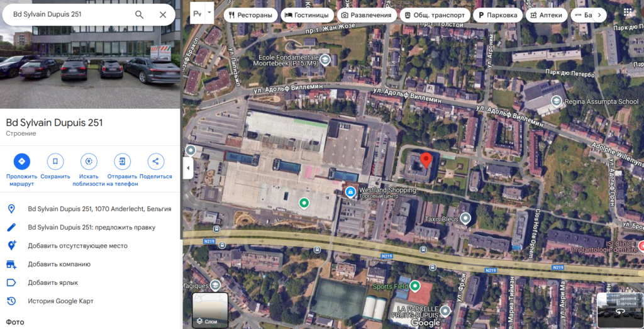
Task: Click the Поделиться share icon
Action: pyautogui.click(x=155, y=162)
